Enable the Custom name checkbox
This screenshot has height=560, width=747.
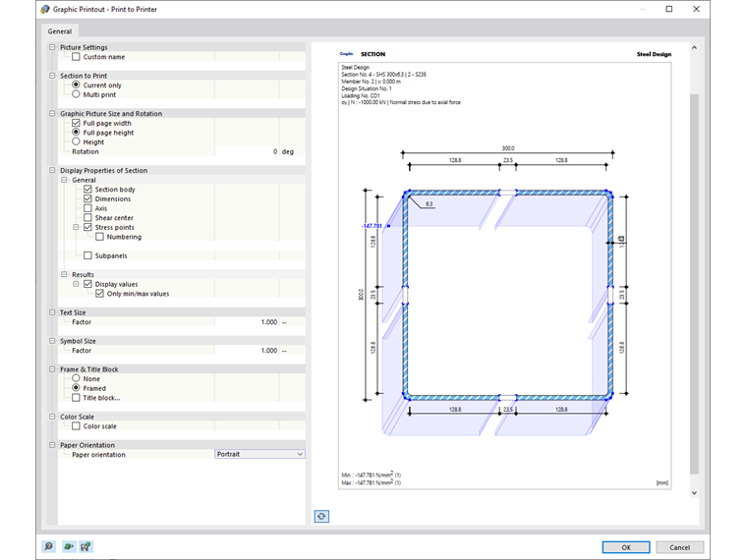[x=76, y=57]
